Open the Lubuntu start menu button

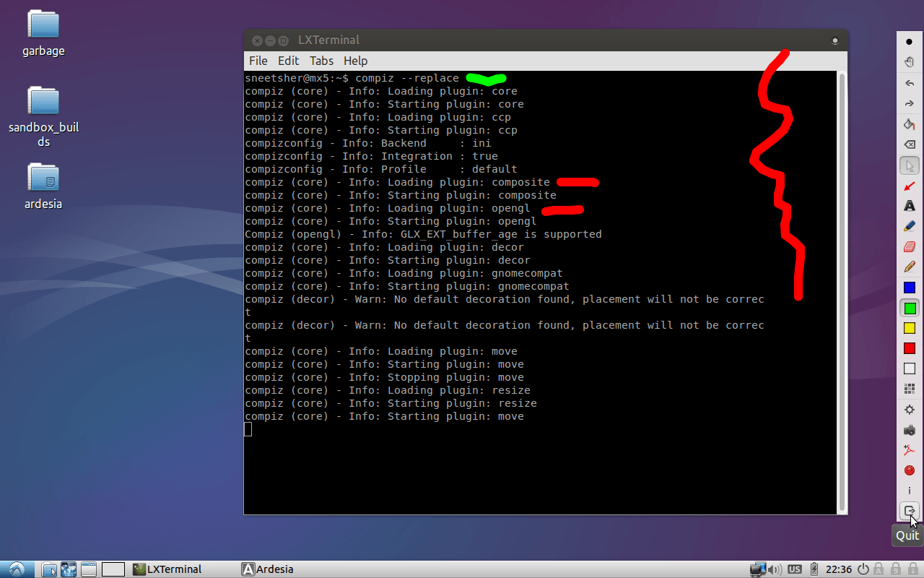[17, 569]
